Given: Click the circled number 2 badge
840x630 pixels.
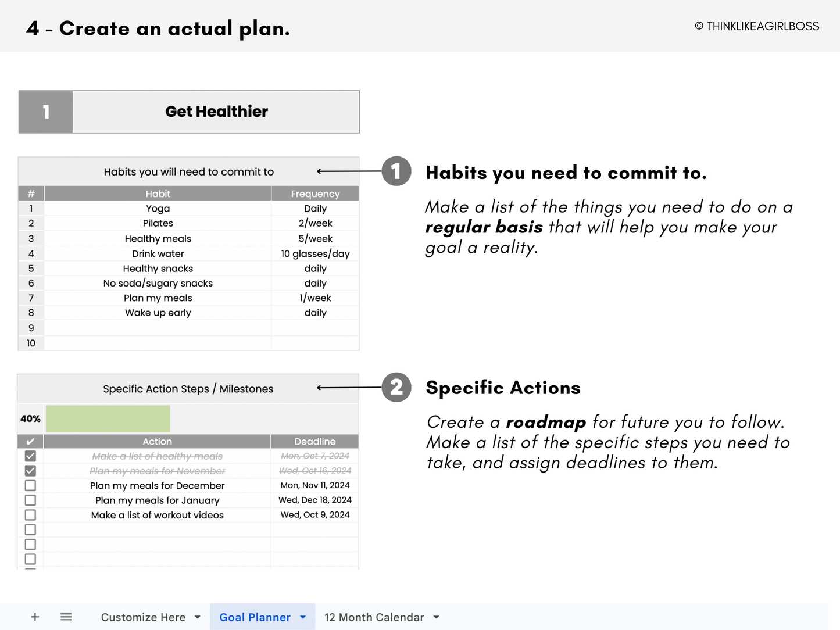Looking at the screenshot, I should coord(396,388).
